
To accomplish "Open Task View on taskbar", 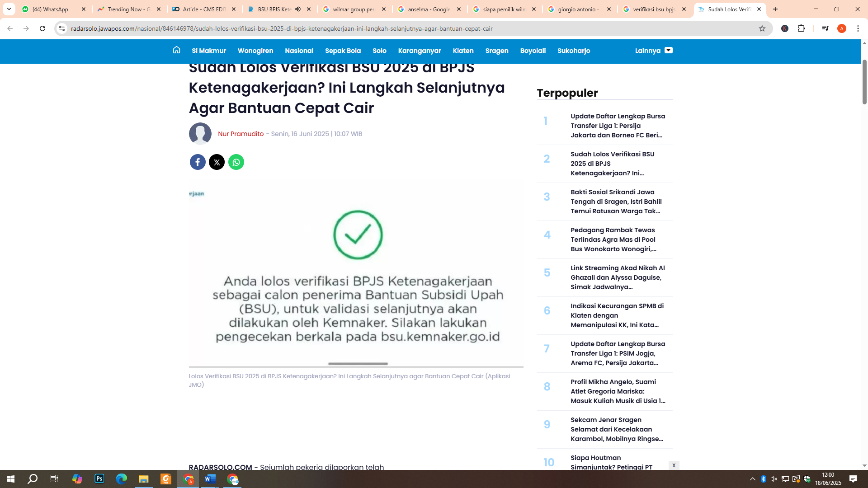I will point(54,479).
